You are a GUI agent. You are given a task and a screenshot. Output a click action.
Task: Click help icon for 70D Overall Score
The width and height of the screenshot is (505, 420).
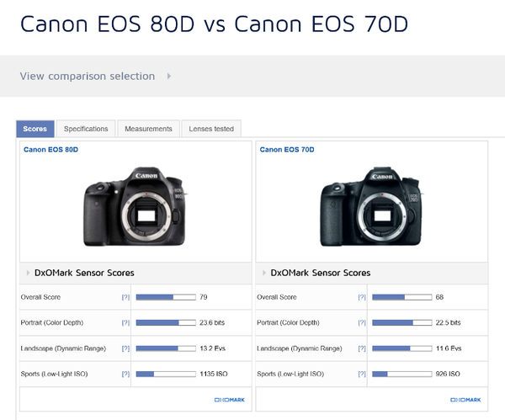(x=362, y=297)
